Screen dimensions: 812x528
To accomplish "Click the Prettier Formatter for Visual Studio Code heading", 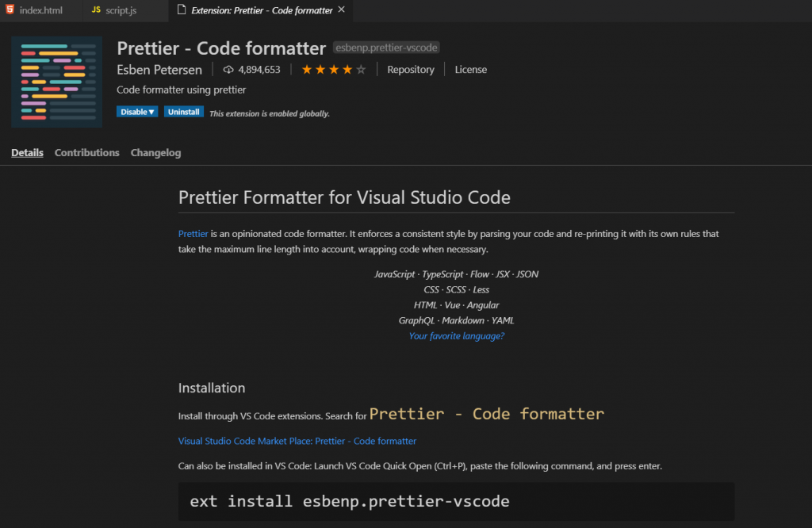I will pyautogui.click(x=344, y=197).
